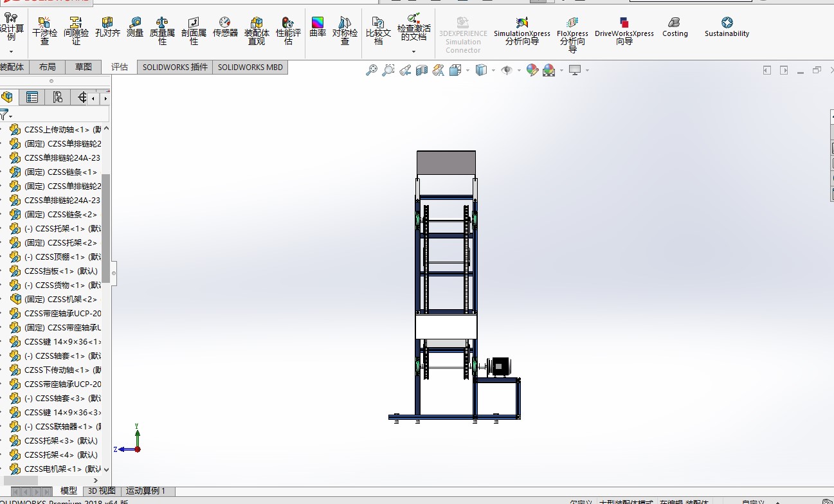Open ConfigurationManager tab icon
834x504 pixels.
click(x=57, y=97)
